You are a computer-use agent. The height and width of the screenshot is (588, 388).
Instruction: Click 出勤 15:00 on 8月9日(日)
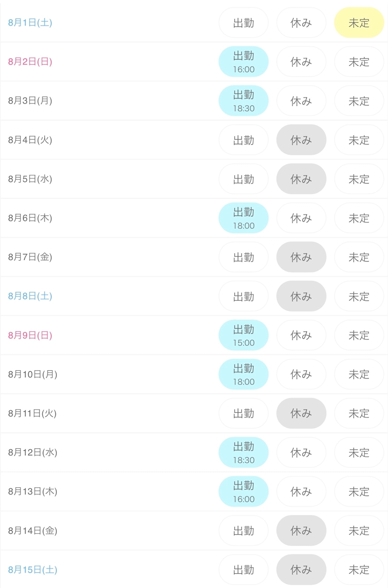tap(243, 335)
